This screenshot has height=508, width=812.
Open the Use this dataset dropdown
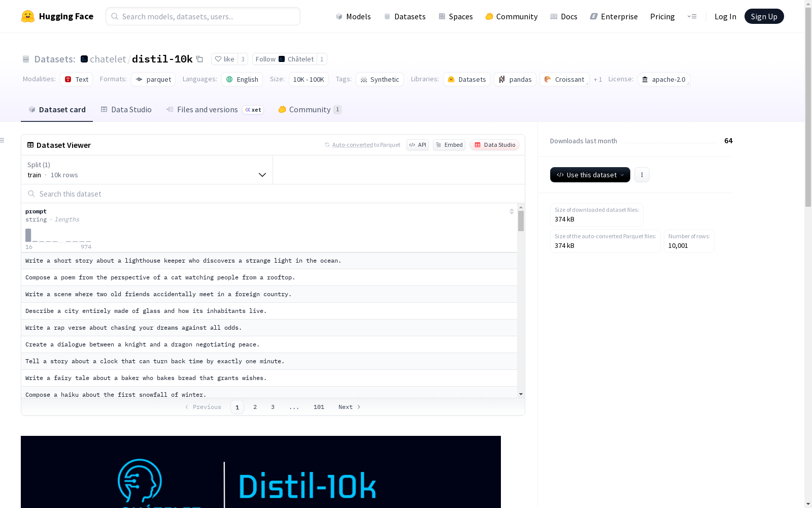point(590,175)
